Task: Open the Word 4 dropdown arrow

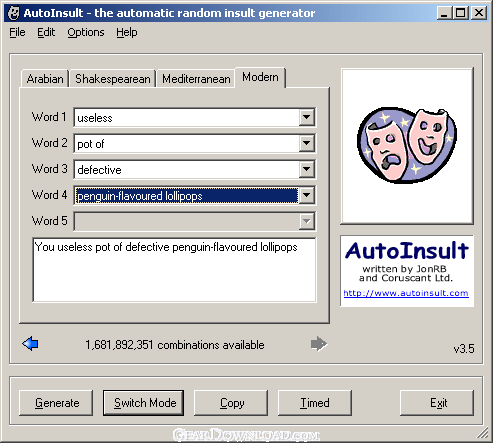Action: (x=307, y=195)
